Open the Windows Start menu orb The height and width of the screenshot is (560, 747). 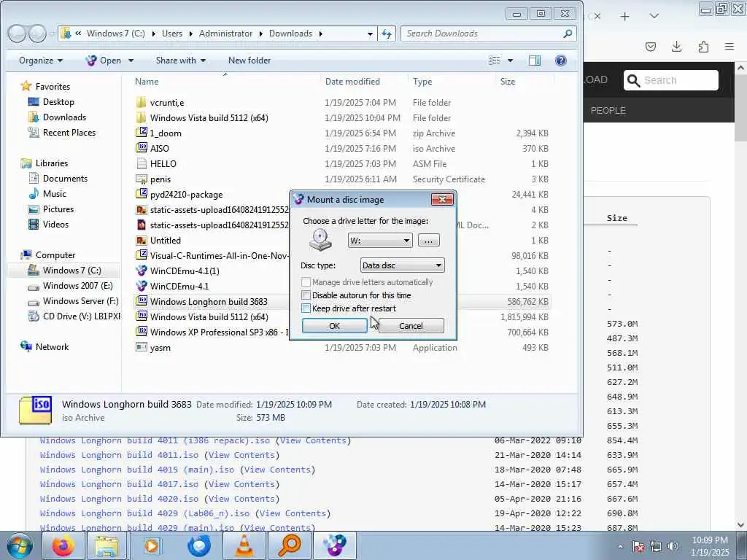[20, 545]
